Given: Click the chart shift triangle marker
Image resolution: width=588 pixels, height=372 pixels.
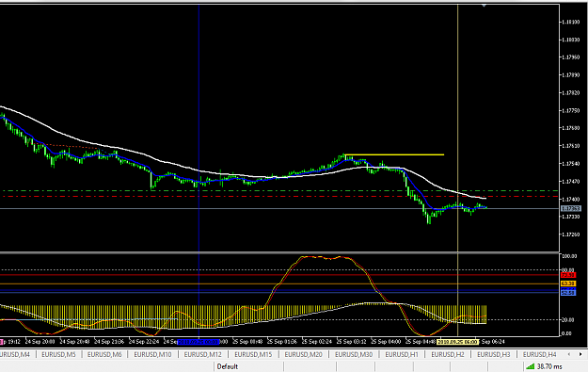Looking at the screenshot, I should 484,6.
